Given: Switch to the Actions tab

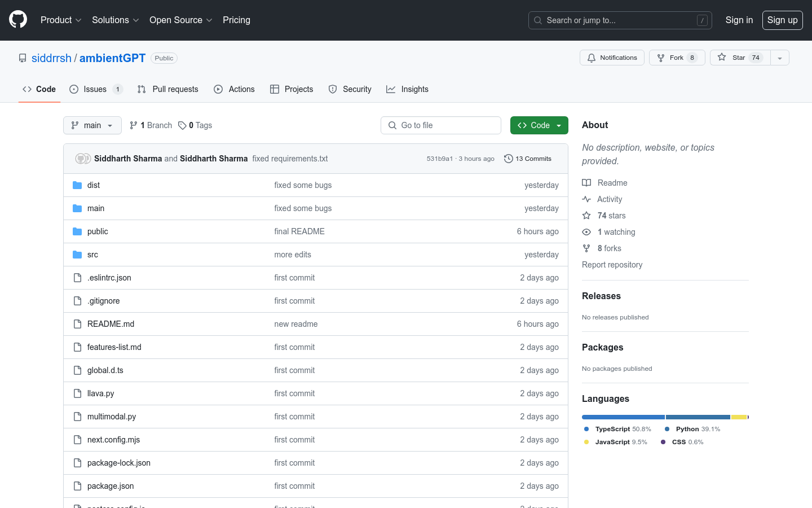Looking at the screenshot, I should coord(235,89).
